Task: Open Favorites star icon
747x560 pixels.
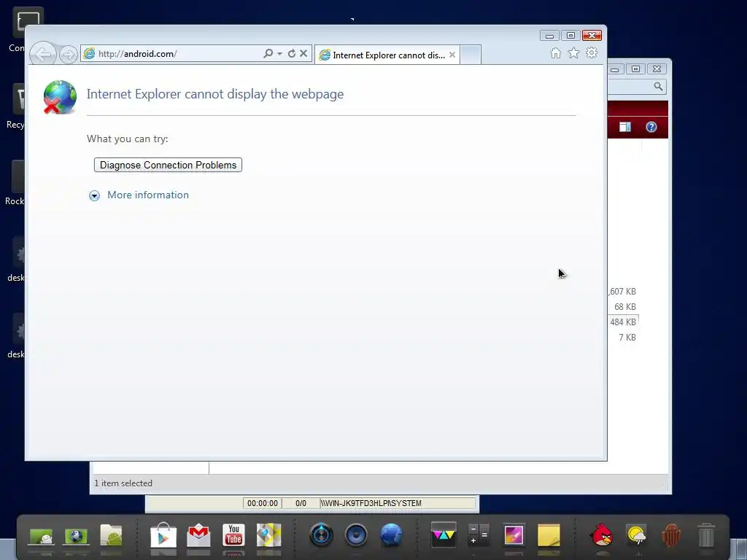Action: point(573,52)
